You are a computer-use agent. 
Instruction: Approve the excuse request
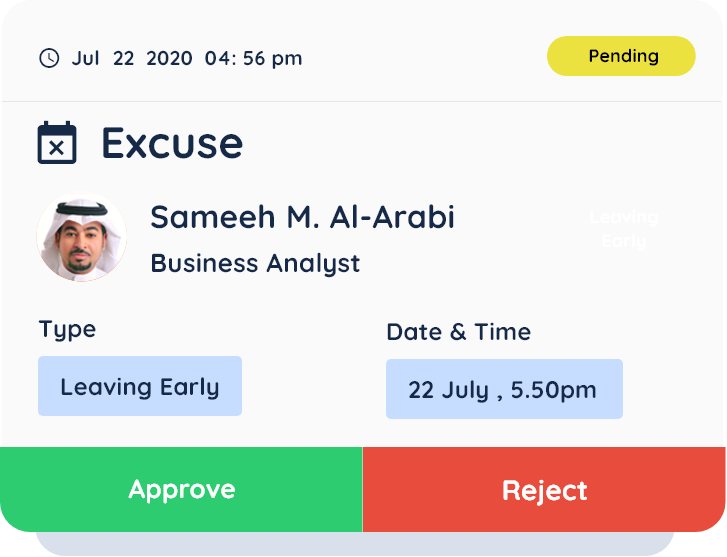181,490
